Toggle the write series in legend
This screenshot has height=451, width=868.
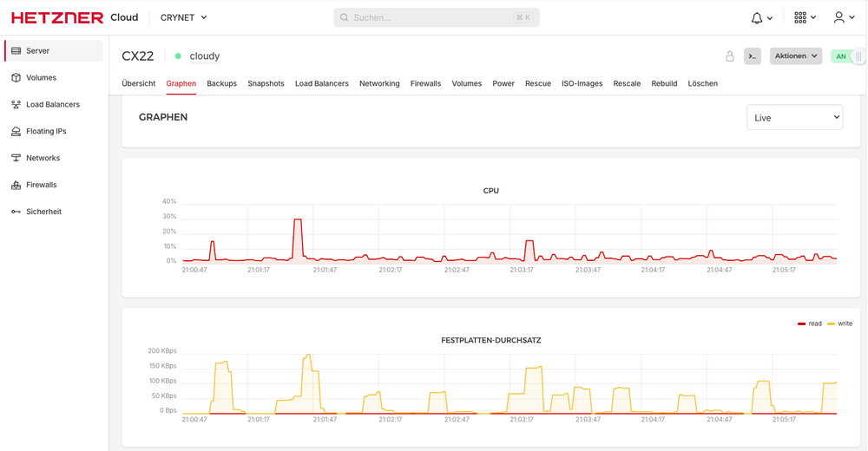pyautogui.click(x=839, y=324)
